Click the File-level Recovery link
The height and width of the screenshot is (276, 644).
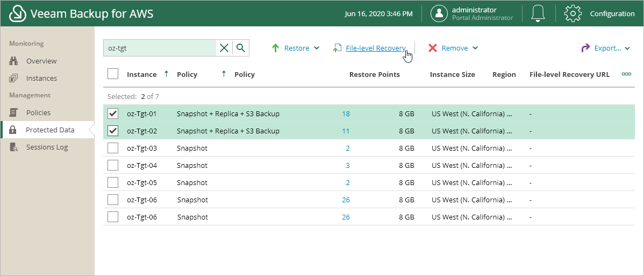point(376,48)
